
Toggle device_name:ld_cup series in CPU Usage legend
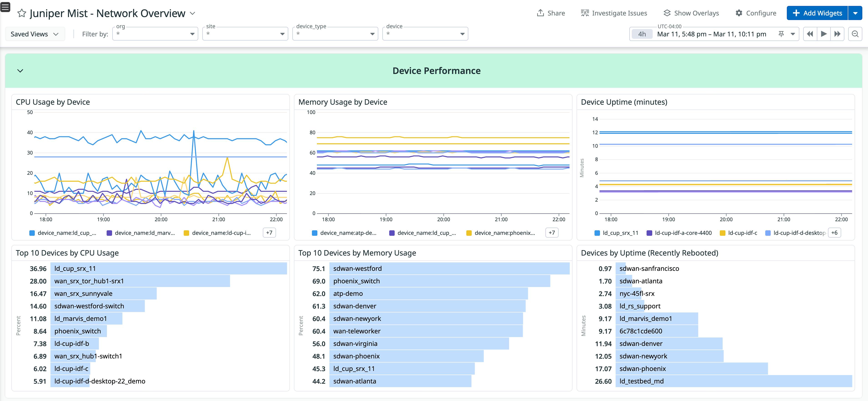click(x=63, y=233)
